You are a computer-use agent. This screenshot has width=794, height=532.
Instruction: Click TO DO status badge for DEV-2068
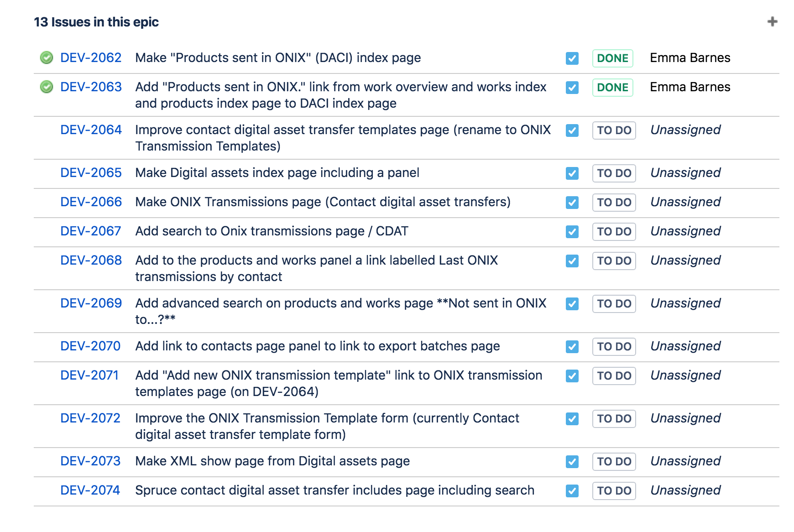click(x=614, y=261)
